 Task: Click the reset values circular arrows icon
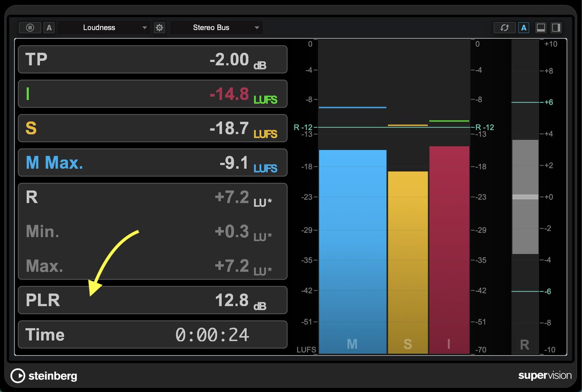pyautogui.click(x=504, y=28)
